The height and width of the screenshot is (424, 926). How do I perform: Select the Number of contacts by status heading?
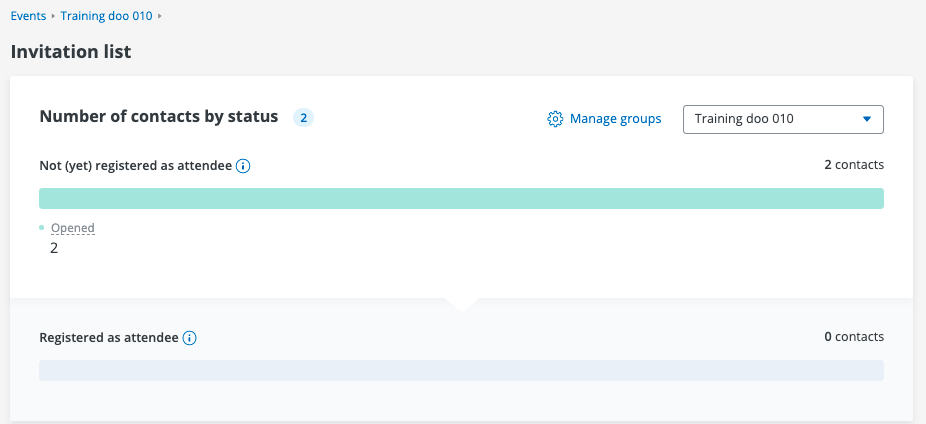(158, 116)
